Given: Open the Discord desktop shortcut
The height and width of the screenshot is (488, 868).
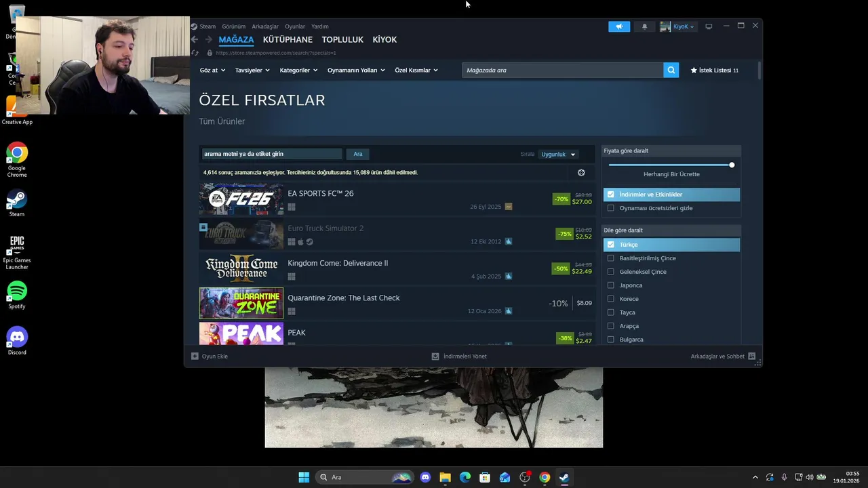Looking at the screenshot, I should (17, 341).
